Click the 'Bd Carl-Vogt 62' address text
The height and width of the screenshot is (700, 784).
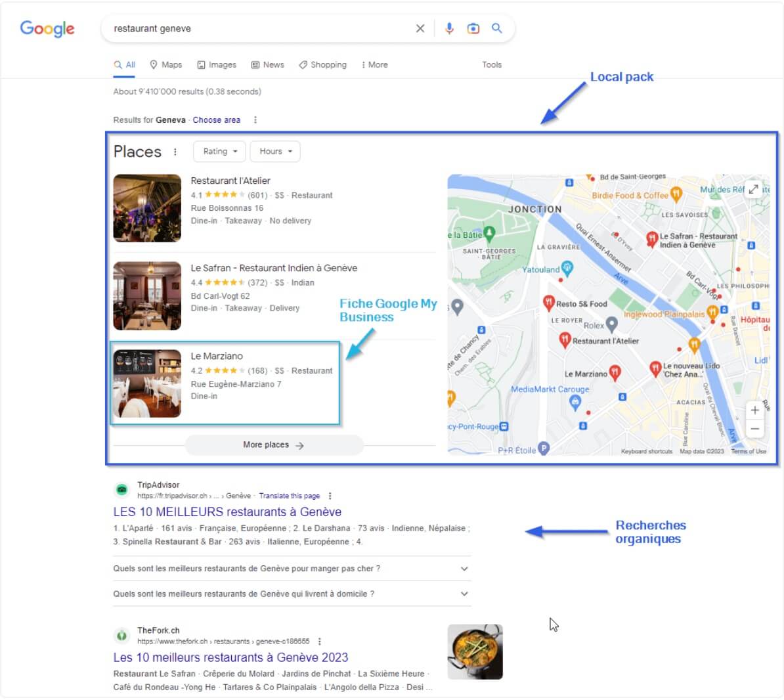(x=220, y=296)
